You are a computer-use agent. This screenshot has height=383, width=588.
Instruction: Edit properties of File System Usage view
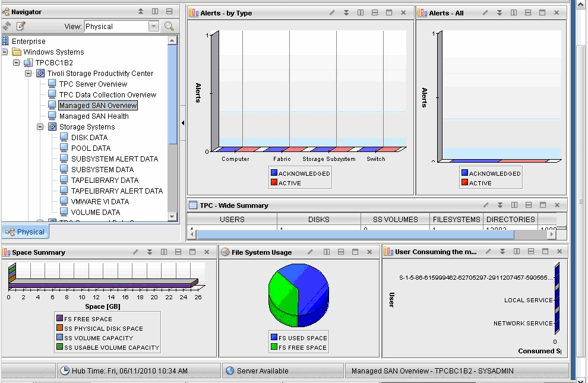pos(310,252)
